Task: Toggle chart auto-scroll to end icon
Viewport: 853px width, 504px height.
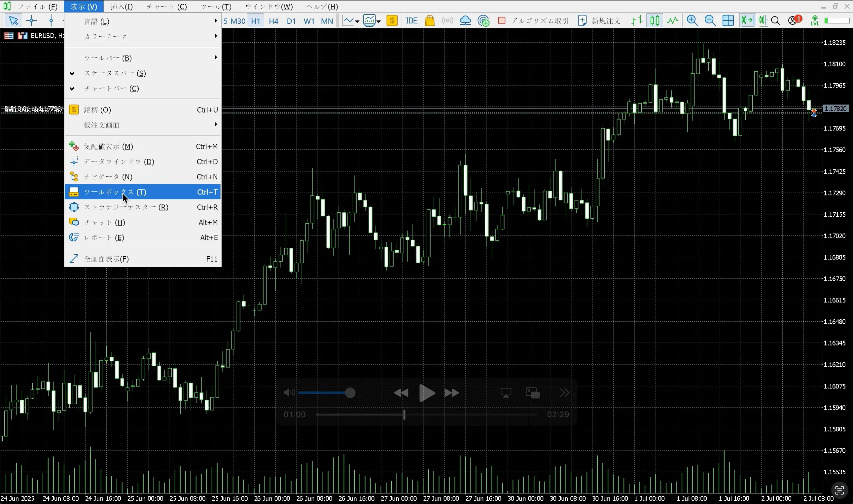Action: pos(747,21)
